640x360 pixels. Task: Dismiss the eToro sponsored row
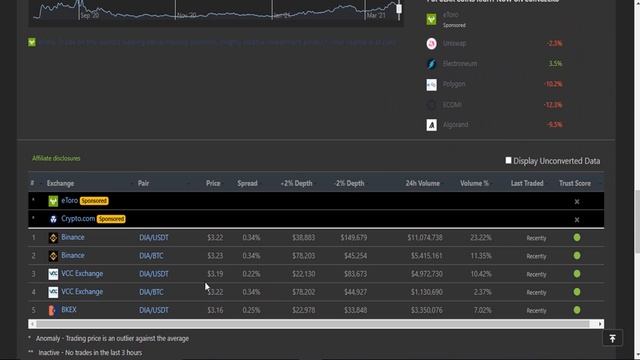[x=577, y=202]
